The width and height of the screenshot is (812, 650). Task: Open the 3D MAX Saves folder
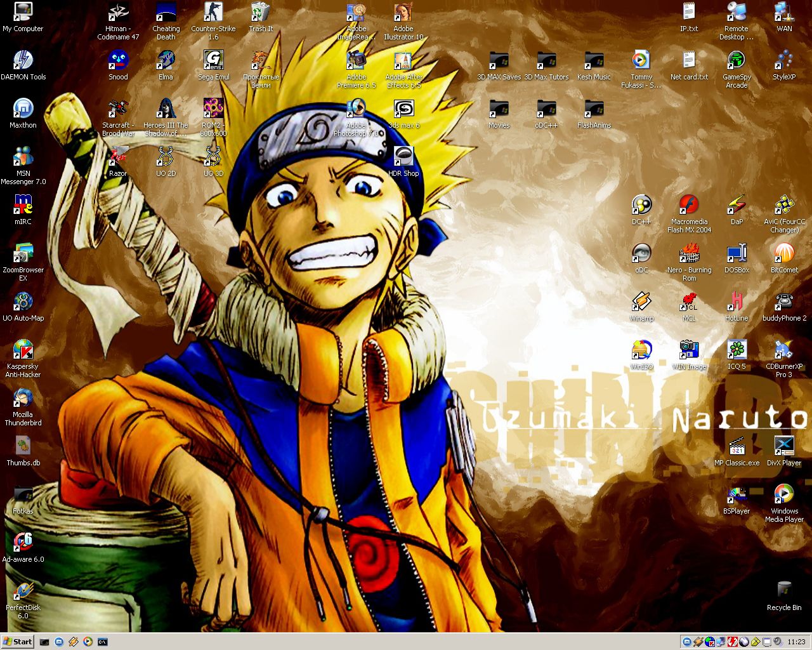tap(499, 65)
